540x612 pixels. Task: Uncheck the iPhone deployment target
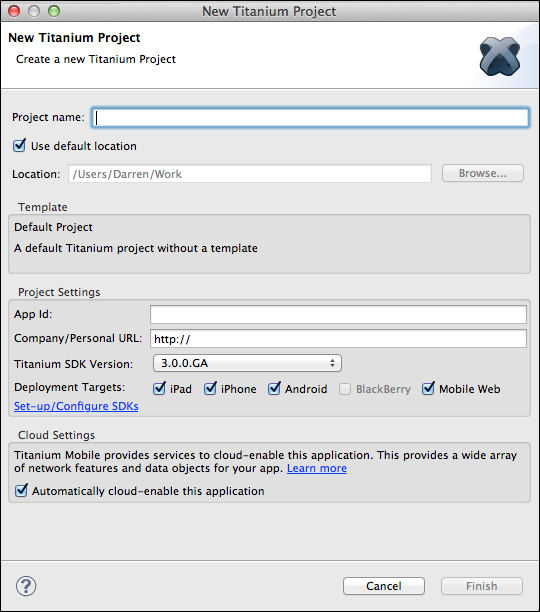pos(210,388)
